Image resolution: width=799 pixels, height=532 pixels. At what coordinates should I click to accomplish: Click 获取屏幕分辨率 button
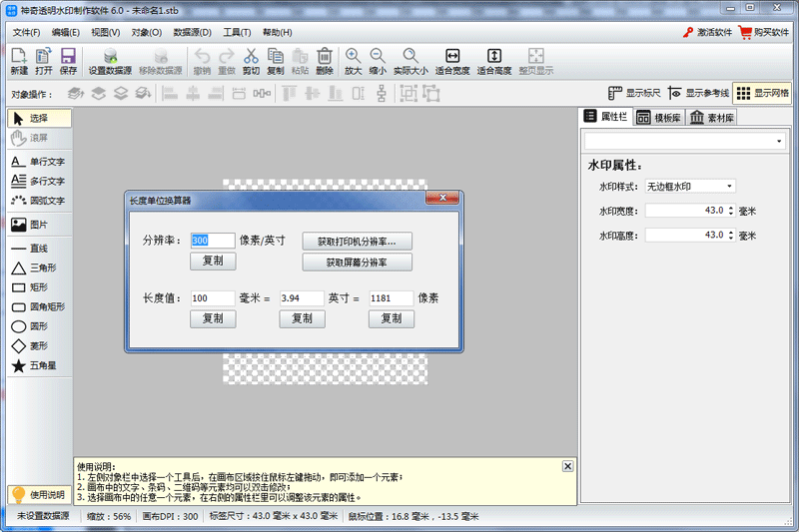357,263
